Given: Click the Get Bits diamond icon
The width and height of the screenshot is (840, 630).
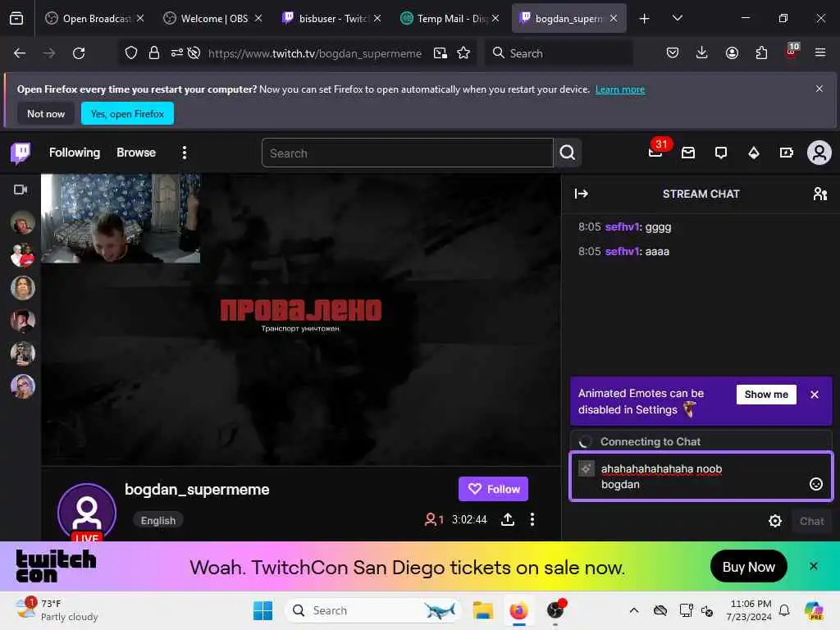Looking at the screenshot, I should 753,153.
